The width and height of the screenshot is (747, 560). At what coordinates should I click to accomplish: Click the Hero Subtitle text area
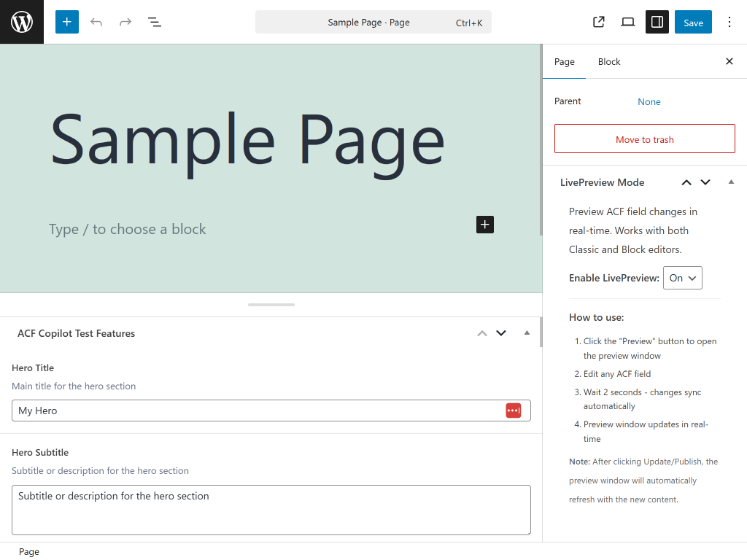[x=271, y=510]
